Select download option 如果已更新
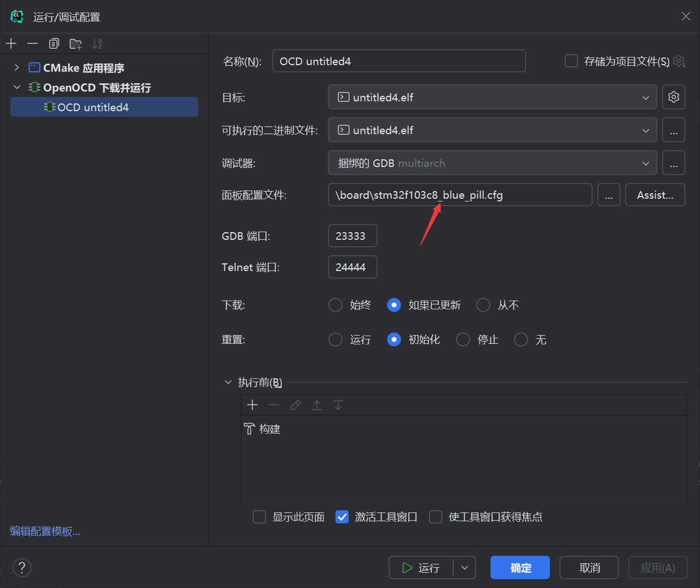The image size is (700, 588). 394,305
